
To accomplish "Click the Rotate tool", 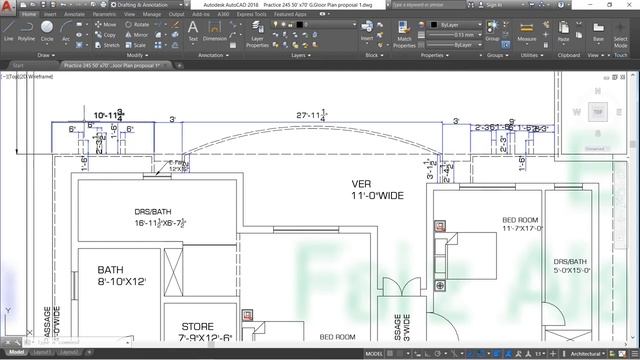I will click(x=137, y=24).
